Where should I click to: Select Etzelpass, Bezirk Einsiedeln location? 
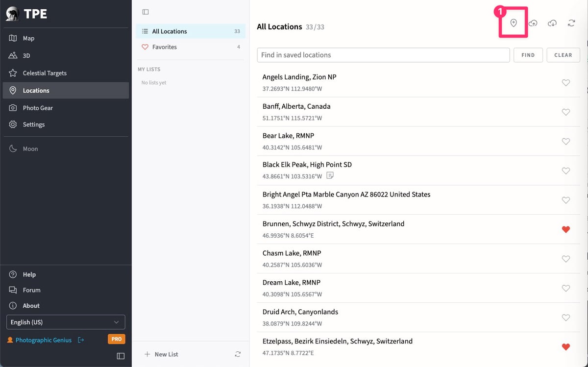(419, 347)
